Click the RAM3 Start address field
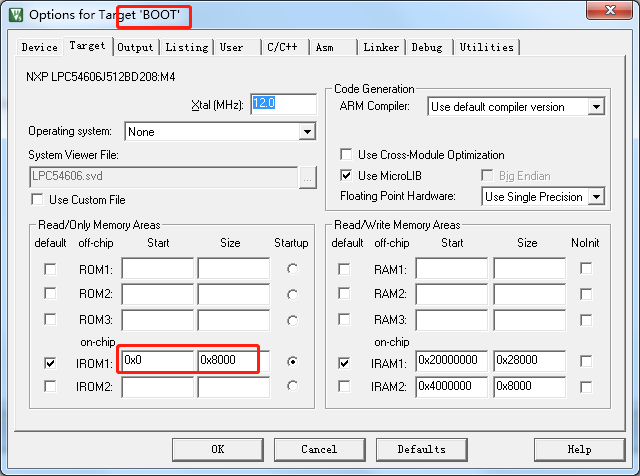The width and height of the screenshot is (640, 476). [452, 320]
